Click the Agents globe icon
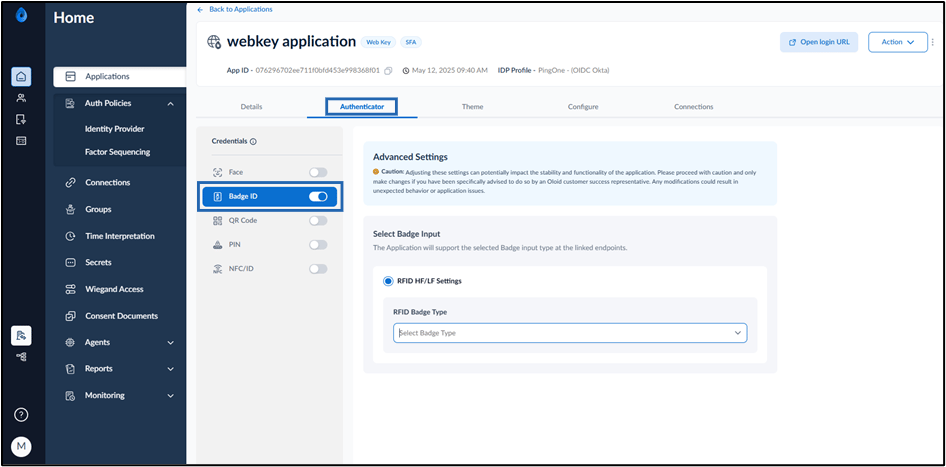This screenshot has height=467, width=946. [x=70, y=342]
